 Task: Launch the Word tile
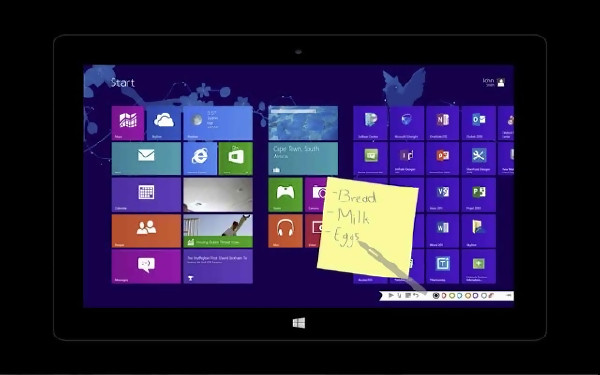click(442, 231)
